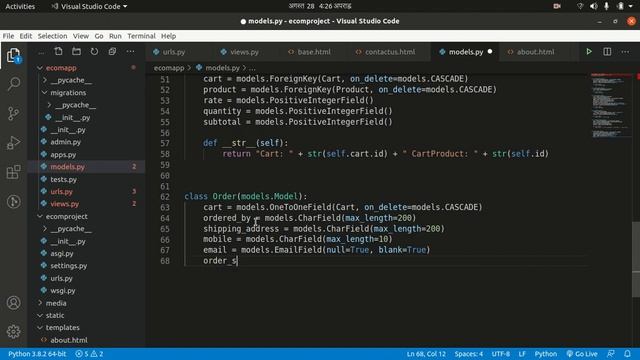Change encoding via UTF-8 indicator
This screenshot has width=640, height=360.
(x=500, y=353)
